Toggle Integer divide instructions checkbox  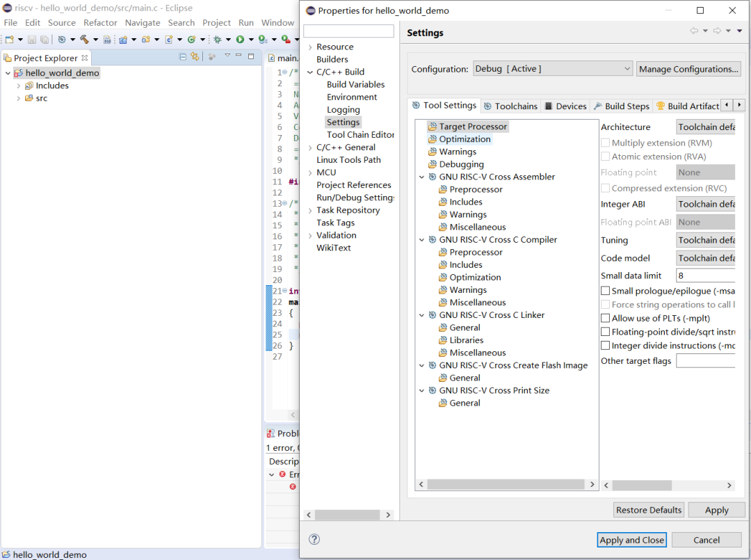606,345
